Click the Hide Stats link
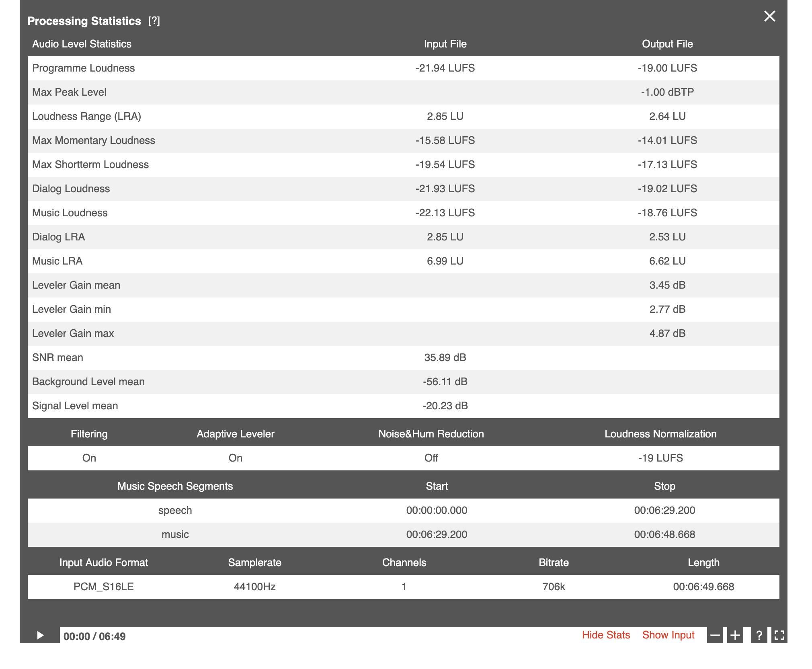812x669 pixels. [x=606, y=635]
